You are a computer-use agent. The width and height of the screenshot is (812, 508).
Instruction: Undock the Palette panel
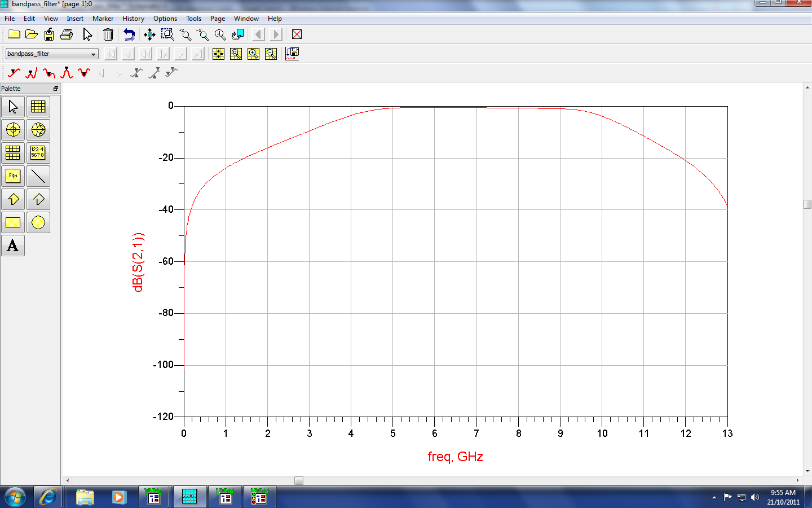coord(56,89)
